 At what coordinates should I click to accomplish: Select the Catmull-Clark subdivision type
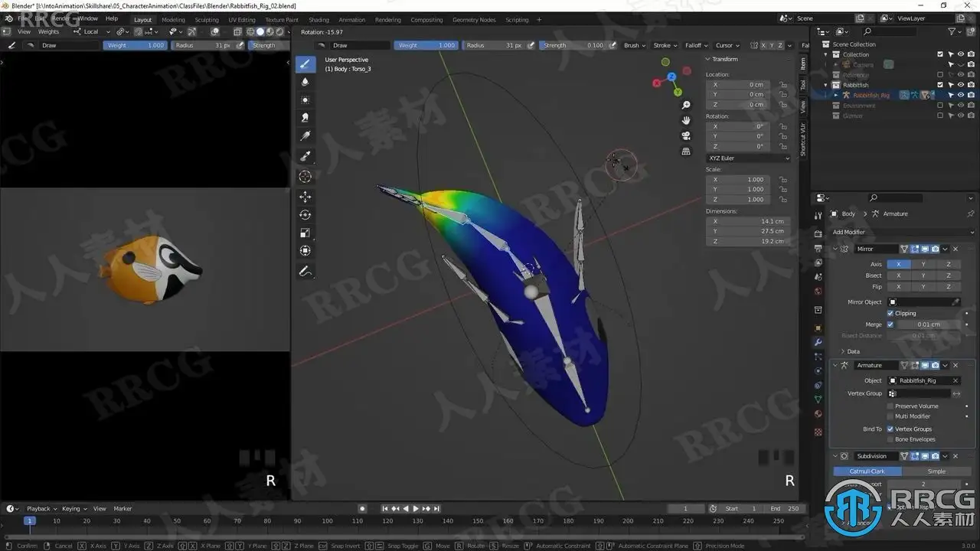coord(867,471)
